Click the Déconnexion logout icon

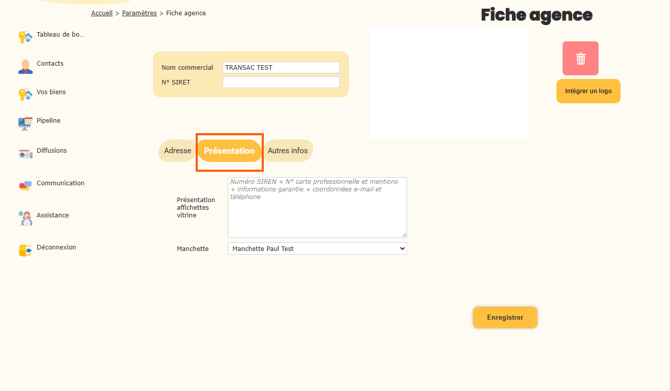(x=25, y=250)
